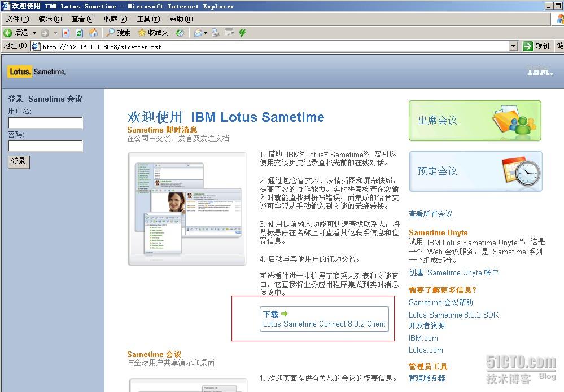
Task: Open the Lotus.com link
Action: click(x=426, y=350)
